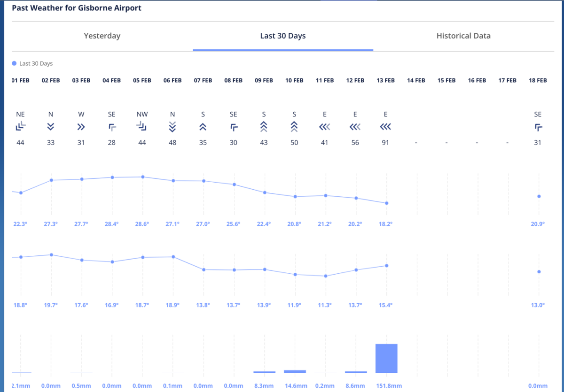Open the Historical Data tab
Image resolution: width=564 pixels, height=392 pixels.
[x=463, y=36]
